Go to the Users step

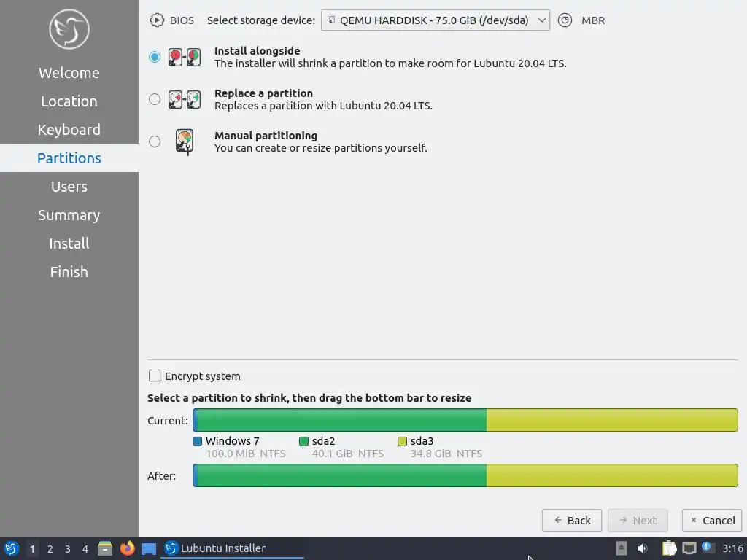[x=69, y=187]
